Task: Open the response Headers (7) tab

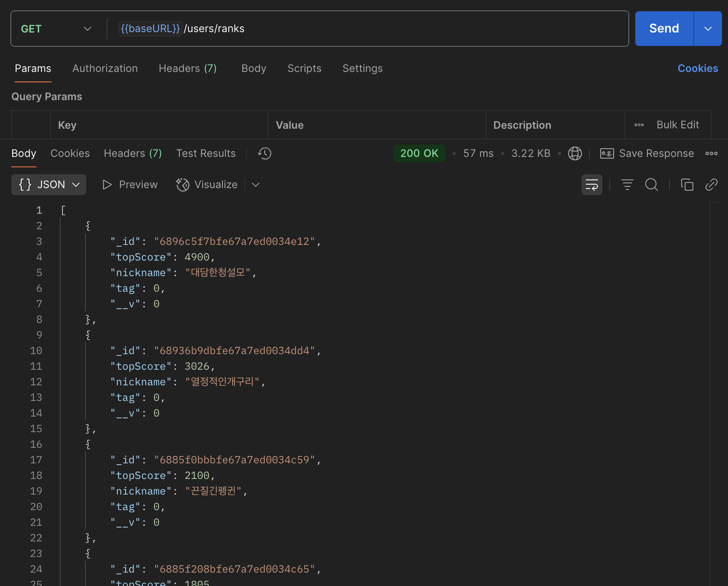Action: tap(133, 153)
